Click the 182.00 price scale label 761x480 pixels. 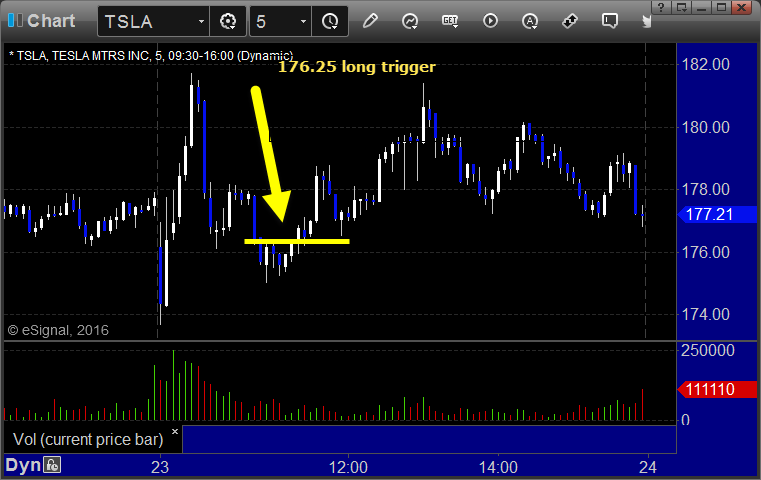pyautogui.click(x=706, y=64)
